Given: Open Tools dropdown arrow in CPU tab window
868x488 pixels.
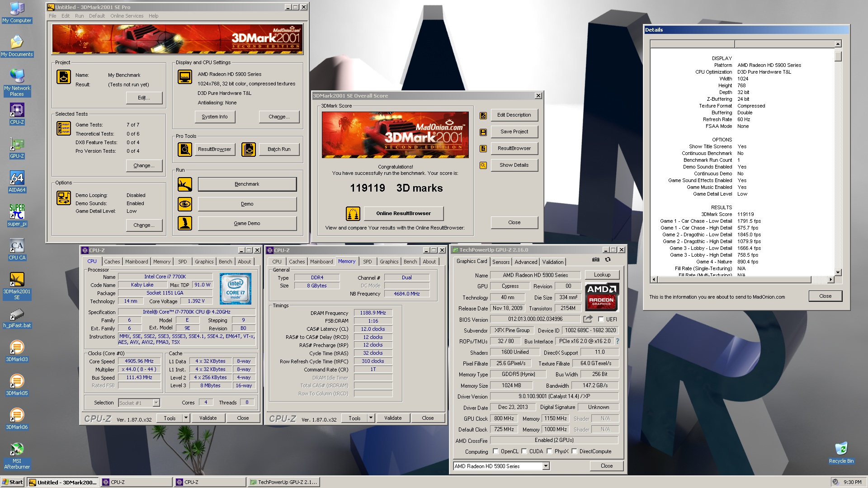Looking at the screenshot, I should 186,418.
